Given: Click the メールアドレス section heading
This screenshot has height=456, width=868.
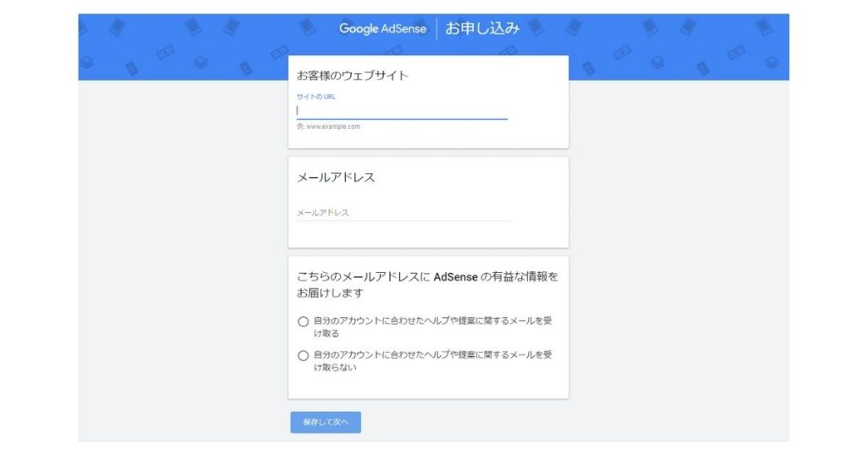Looking at the screenshot, I should point(336,177).
